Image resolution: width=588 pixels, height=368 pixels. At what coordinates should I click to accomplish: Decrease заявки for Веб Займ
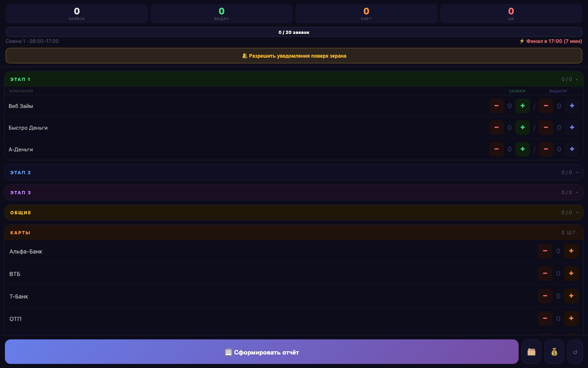point(497,106)
